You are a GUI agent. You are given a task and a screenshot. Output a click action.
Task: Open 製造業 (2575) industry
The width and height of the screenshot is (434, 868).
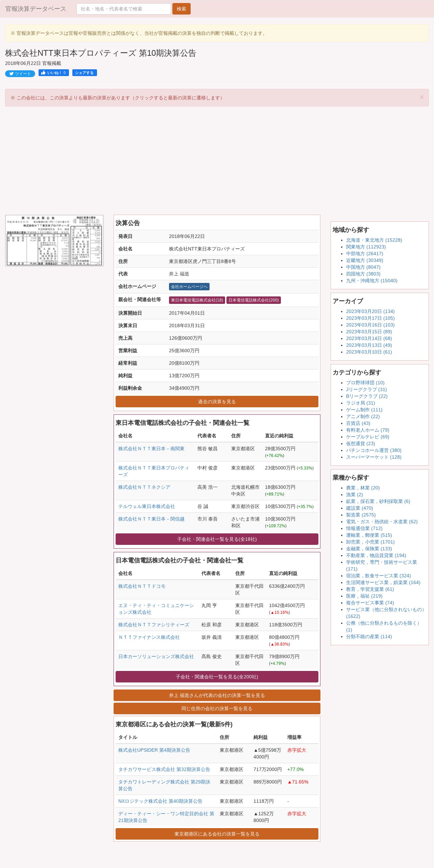point(361,515)
